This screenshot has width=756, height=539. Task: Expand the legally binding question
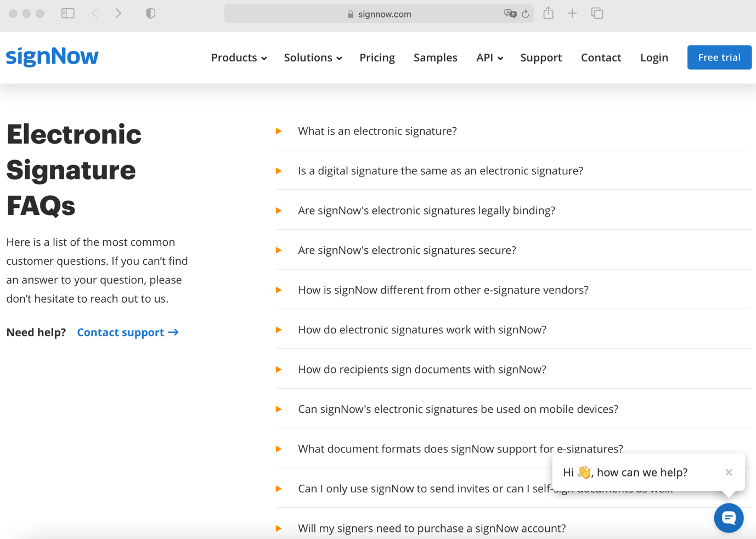point(426,211)
